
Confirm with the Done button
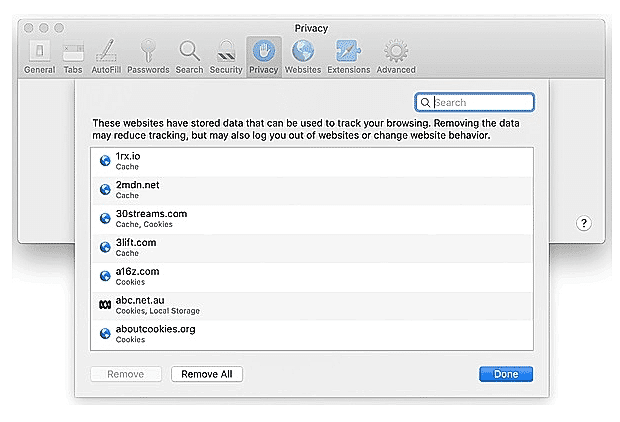pos(505,374)
